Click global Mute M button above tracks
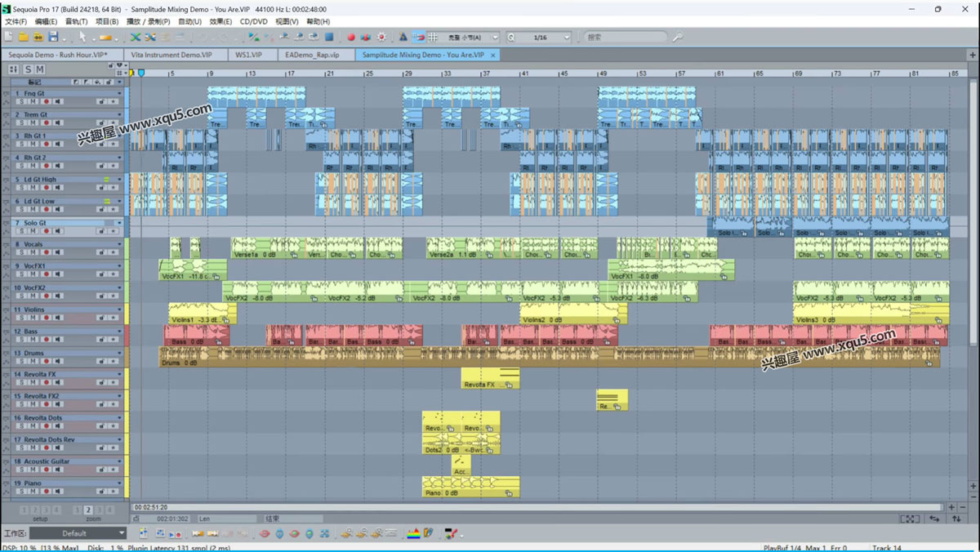 point(39,69)
